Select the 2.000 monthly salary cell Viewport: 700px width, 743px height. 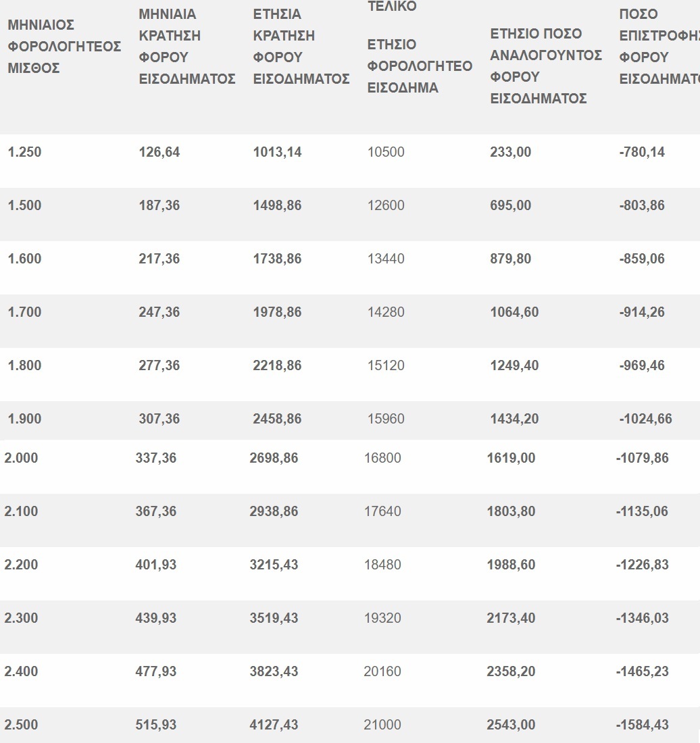(x=21, y=458)
